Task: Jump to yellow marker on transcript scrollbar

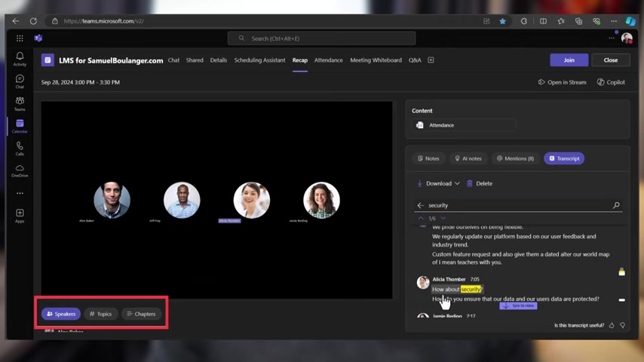Action: click(622, 272)
